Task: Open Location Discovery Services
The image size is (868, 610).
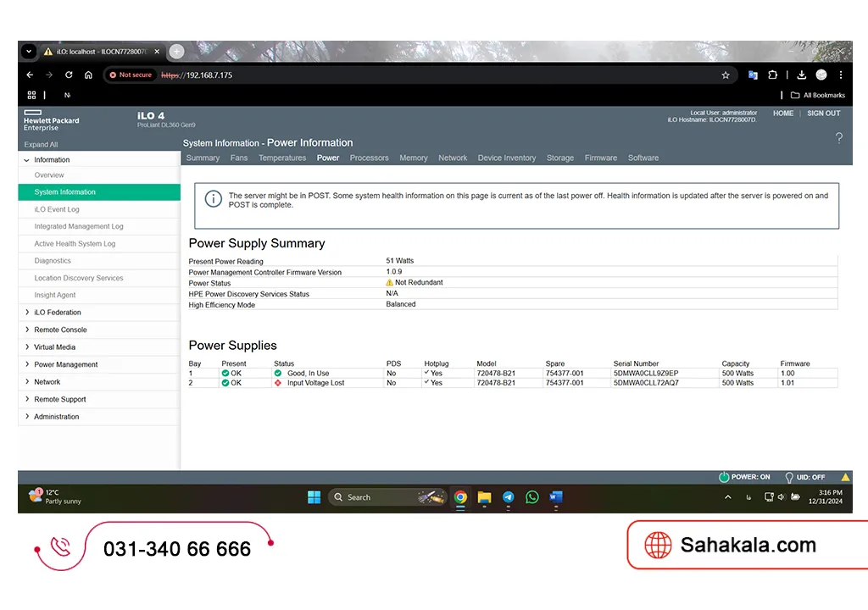Action: [x=79, y=278]
